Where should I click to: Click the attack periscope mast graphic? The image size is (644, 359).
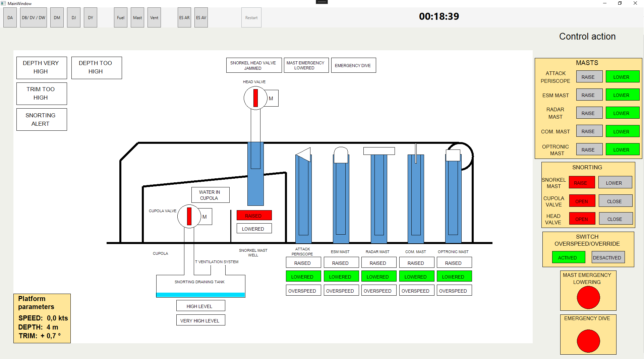click(x=303, y=198)
